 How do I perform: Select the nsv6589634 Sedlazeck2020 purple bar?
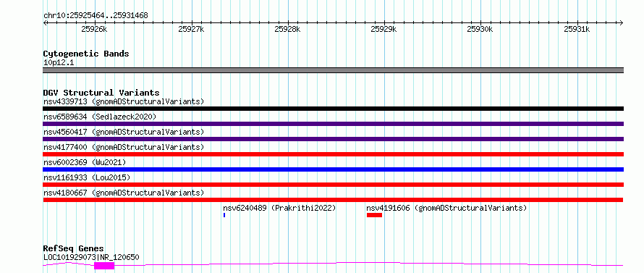[333, 124]
